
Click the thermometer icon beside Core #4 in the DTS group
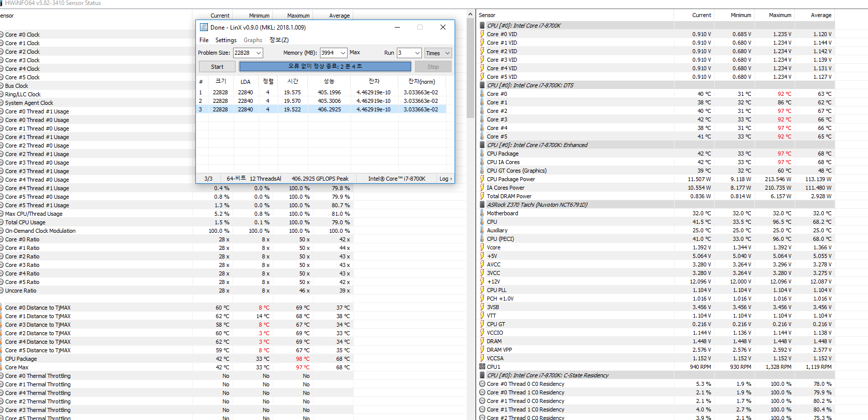point(482,128)
